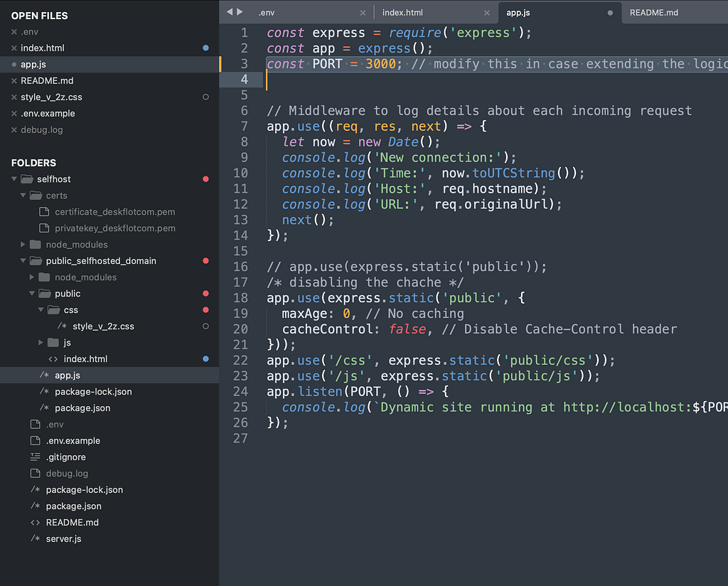The height and width of the screenshot is (586, 728).
Task: Expand the js folder
Action: (41, 343)
